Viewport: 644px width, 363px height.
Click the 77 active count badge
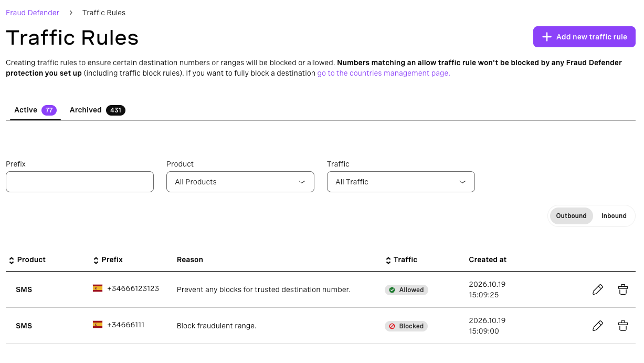coord(49,110)
